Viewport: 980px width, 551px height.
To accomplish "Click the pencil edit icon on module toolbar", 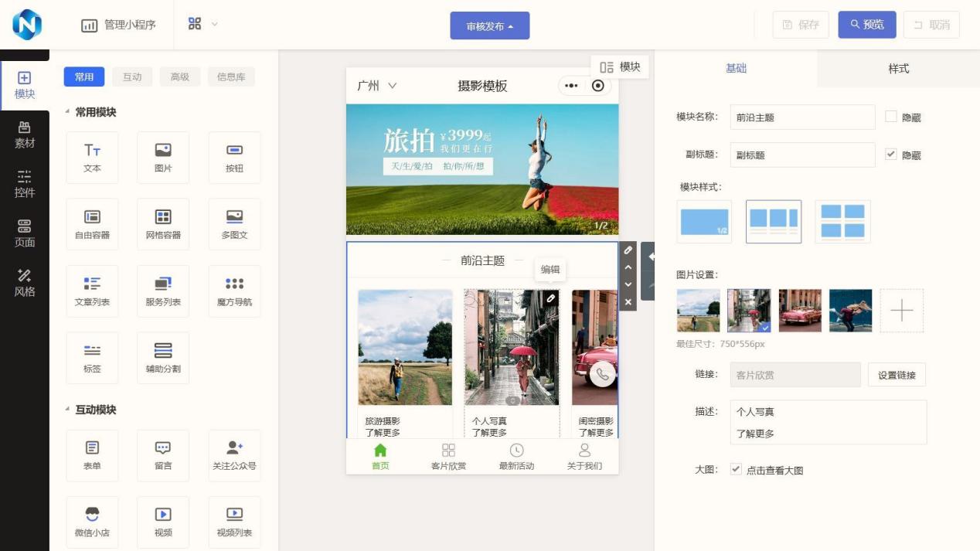I will click(x=628, y=250).
